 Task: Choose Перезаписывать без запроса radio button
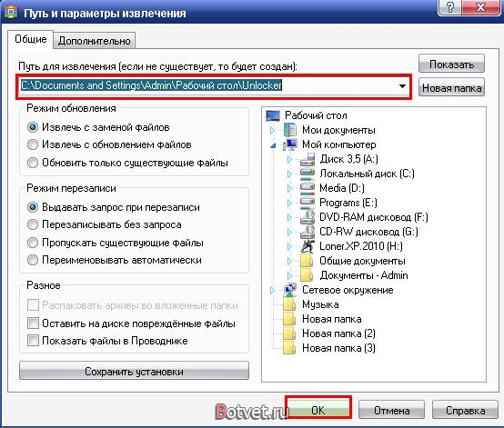[x=33, y=224]
